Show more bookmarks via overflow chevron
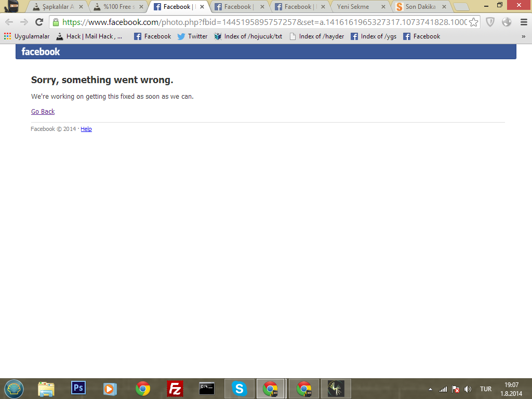 524,36
